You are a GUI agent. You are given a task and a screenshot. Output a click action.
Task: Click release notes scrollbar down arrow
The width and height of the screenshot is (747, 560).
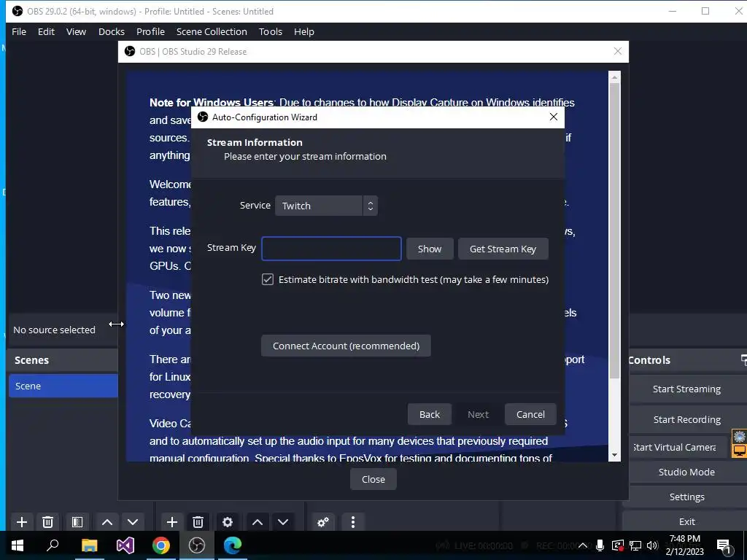click(614, 455)
